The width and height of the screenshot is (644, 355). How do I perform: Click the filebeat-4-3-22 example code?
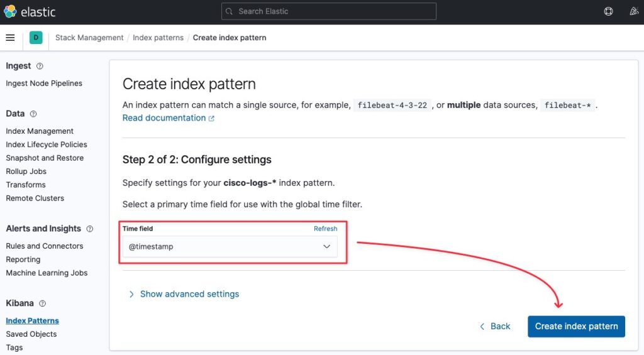[392, 106]
